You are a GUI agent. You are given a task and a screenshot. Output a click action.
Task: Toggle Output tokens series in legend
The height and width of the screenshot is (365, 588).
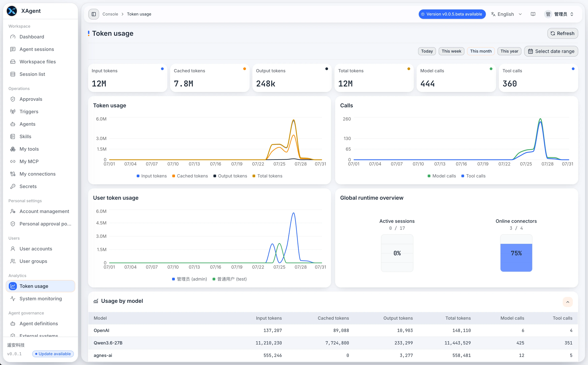(230, 176)
